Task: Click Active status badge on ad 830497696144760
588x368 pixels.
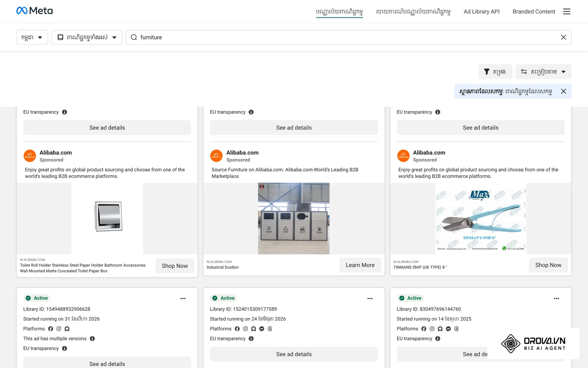Action: coord(410,298)
